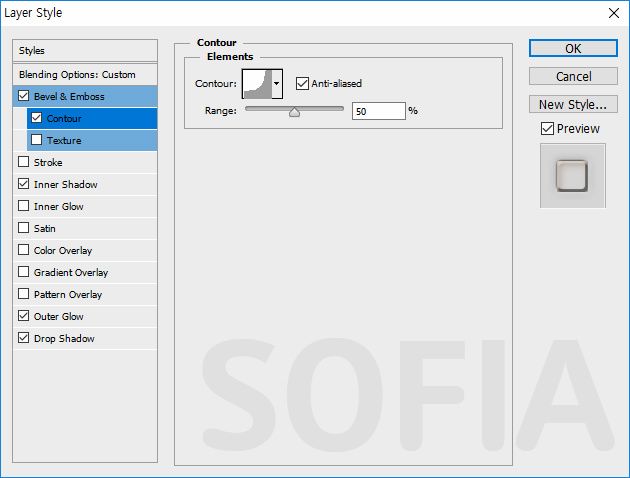Uncheck the Outer Glow checkbox
Image resolution: width=630 pixels, height=478 pixels.
pos(24,316)
